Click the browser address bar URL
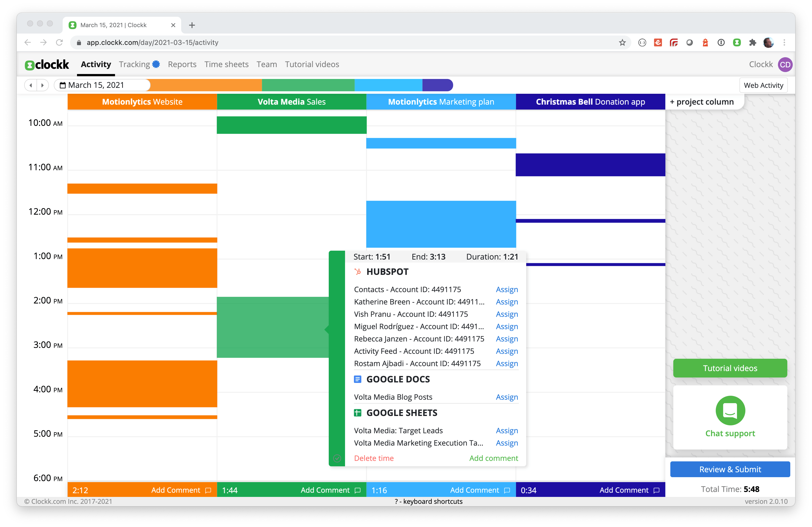812x527 pixels. click(x=153, y=42)
